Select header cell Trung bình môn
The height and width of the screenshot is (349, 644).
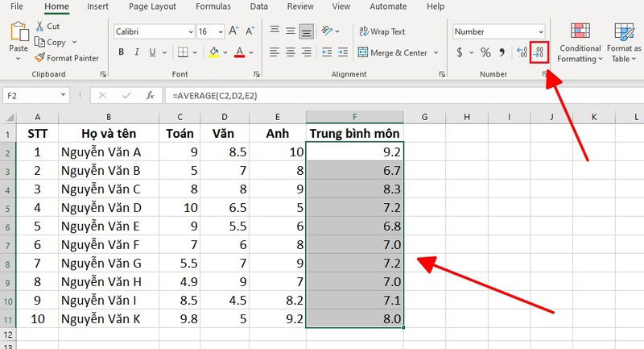(354, 133)
